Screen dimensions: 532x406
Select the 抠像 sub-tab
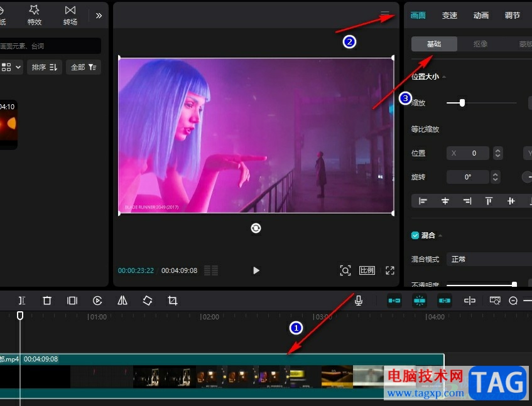coord(480,44)
